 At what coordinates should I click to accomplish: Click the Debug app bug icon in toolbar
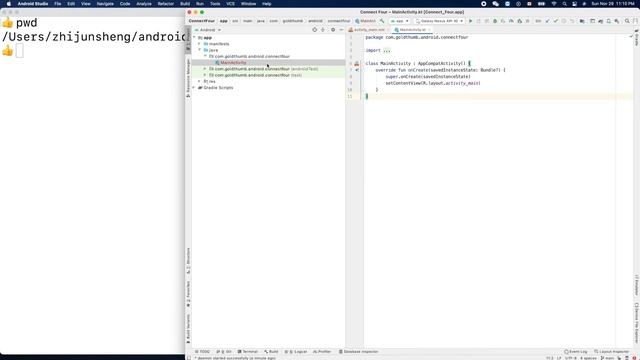click(495, 21)
